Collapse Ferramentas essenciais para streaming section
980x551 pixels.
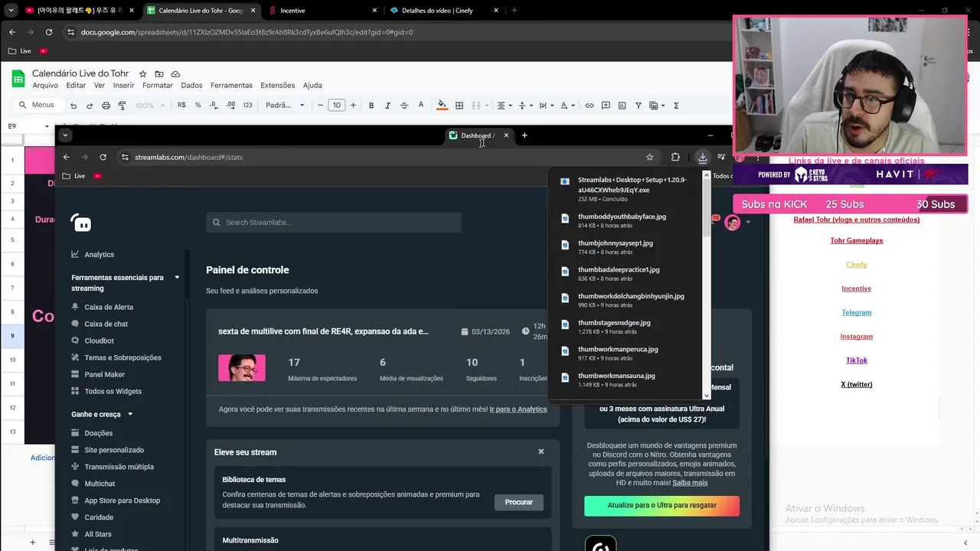[177, 278]
